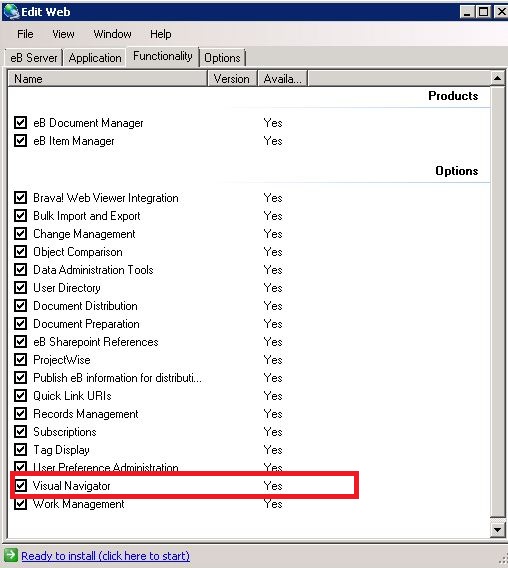Click the green arrow install icon

point(11,555)
